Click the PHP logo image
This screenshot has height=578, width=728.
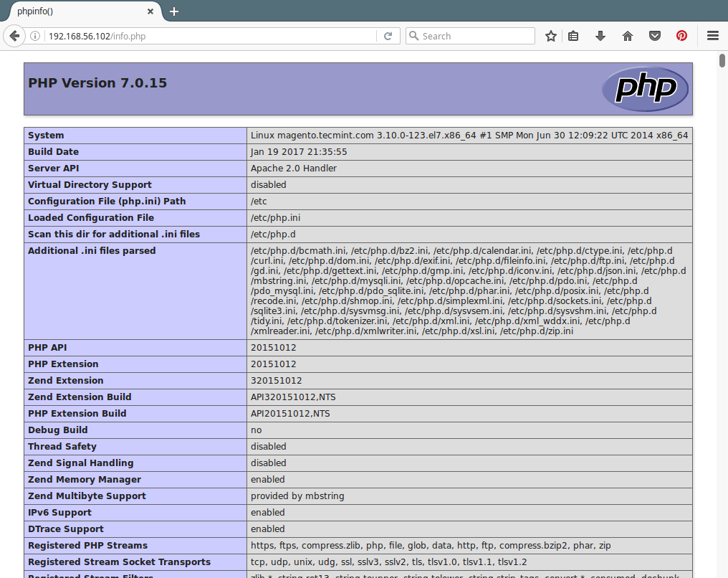pos(646,89)
